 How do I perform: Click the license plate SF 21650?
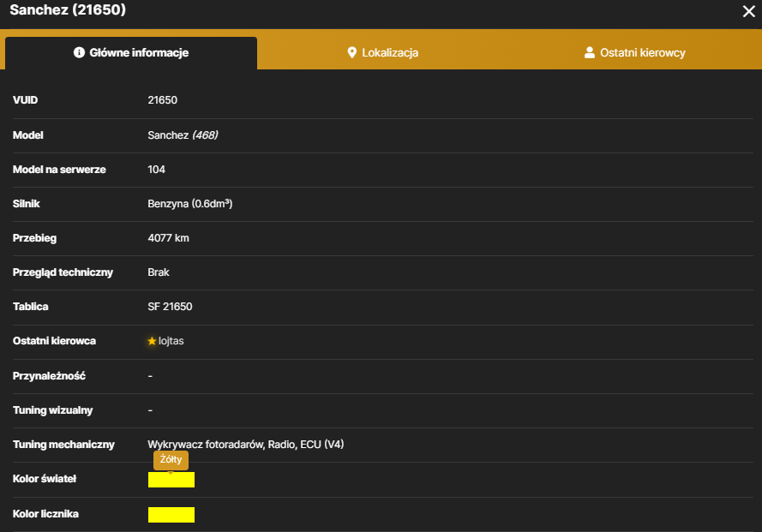[x=170, y=307]
